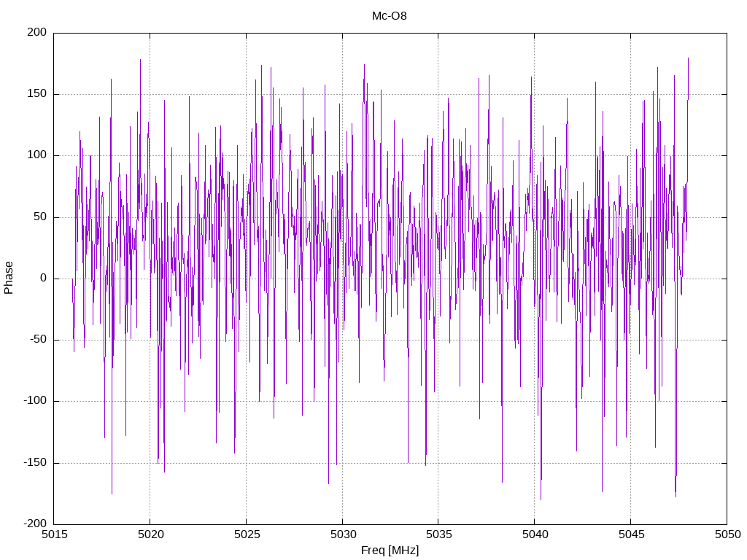Viewport: 747px width, 560px height.
Task: Click the x-axis tick label 5015
Action: pyautogui.click(x=54, y=534)
